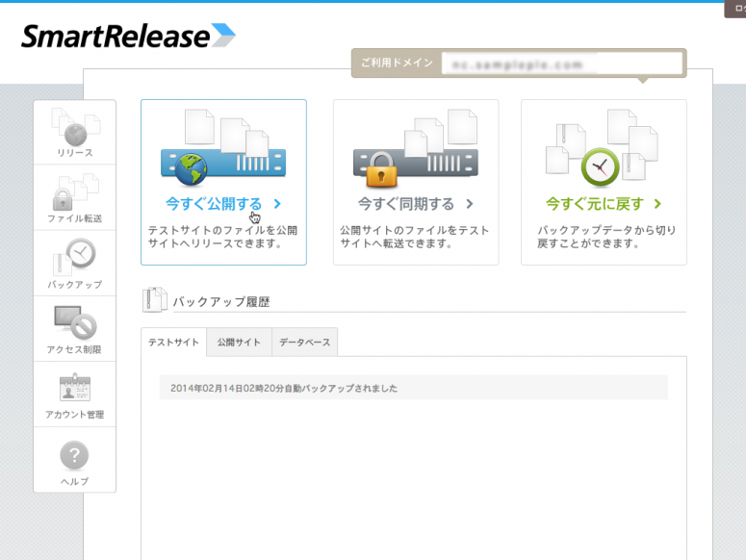Click the バックアップ履歴 section document icon
This screenshot has height=560, width=746.
(x=154, y=300)
